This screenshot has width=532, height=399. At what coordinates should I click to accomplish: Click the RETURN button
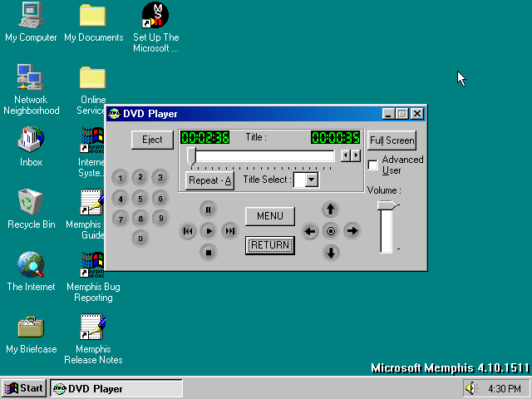[x=269, y=245]
